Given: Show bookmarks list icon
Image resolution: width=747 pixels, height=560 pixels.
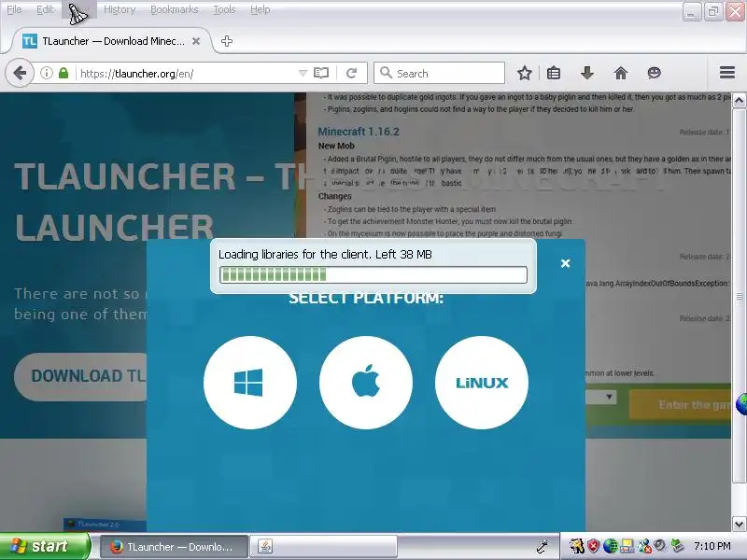Looking at the screenshot, I should (554, 73).
